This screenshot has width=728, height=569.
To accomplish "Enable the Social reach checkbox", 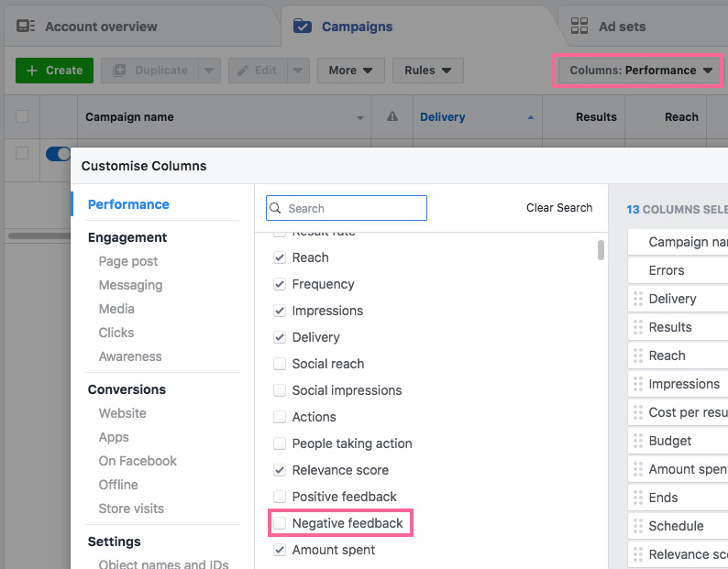I will coord(280,364).
